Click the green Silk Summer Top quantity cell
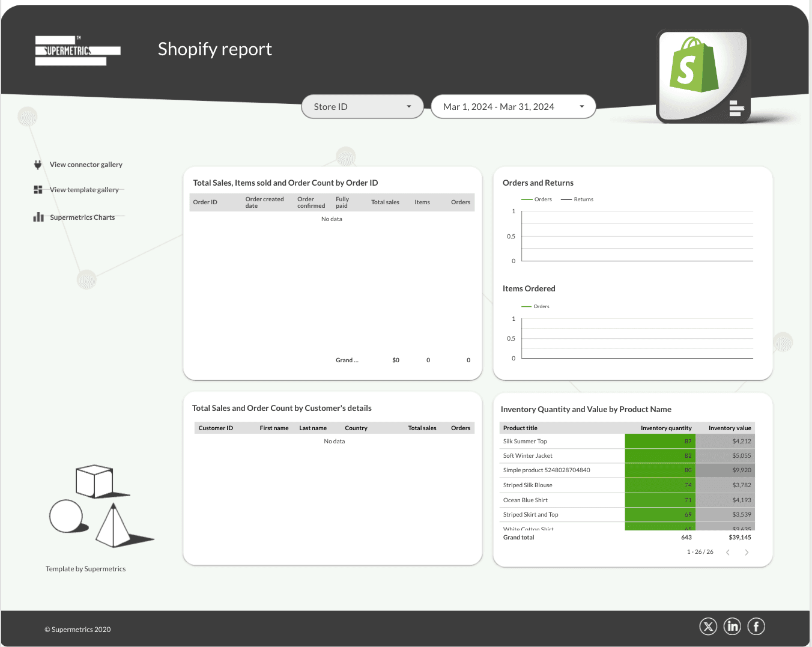Image resolution: width=812 pixels, height=647 pixels. click(x=659, y=442)
